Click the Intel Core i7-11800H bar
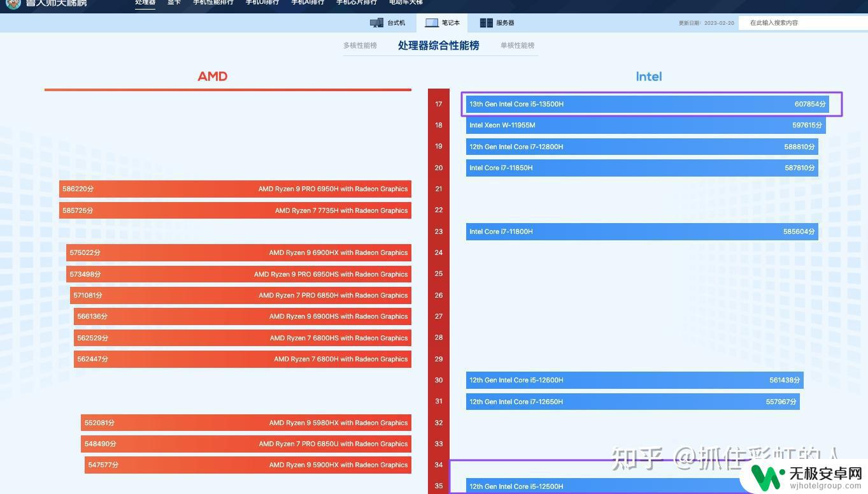The height and width of the screenshot is (494, 868). tap(642, 231)
